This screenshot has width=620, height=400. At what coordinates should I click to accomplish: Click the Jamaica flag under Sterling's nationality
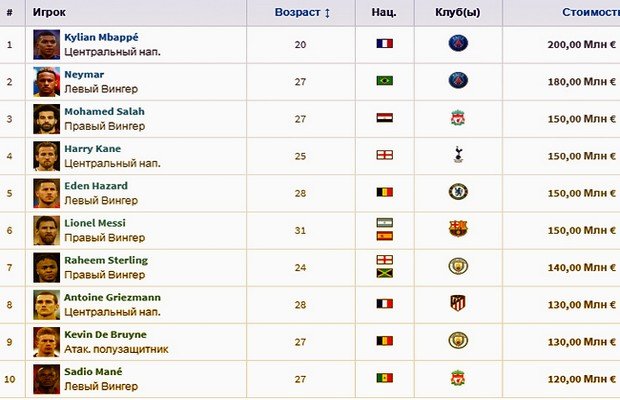[x=385, y=273]
